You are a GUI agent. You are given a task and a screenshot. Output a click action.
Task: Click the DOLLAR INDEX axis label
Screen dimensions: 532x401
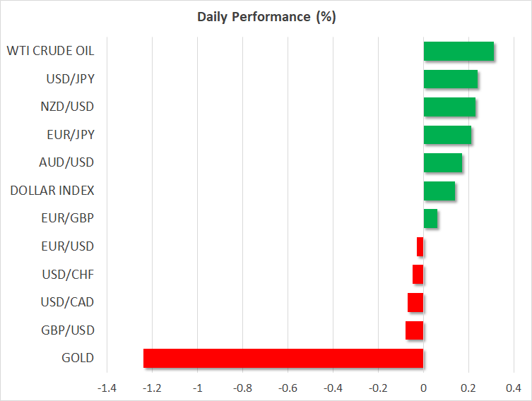[x=52, y=191]
